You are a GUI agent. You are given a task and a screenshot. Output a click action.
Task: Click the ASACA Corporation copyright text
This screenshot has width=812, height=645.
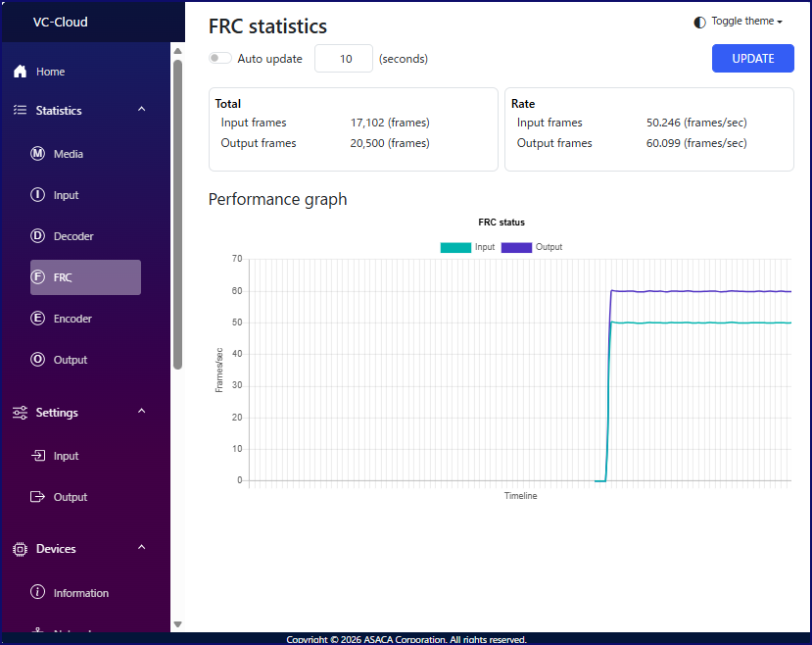[406, 640]
